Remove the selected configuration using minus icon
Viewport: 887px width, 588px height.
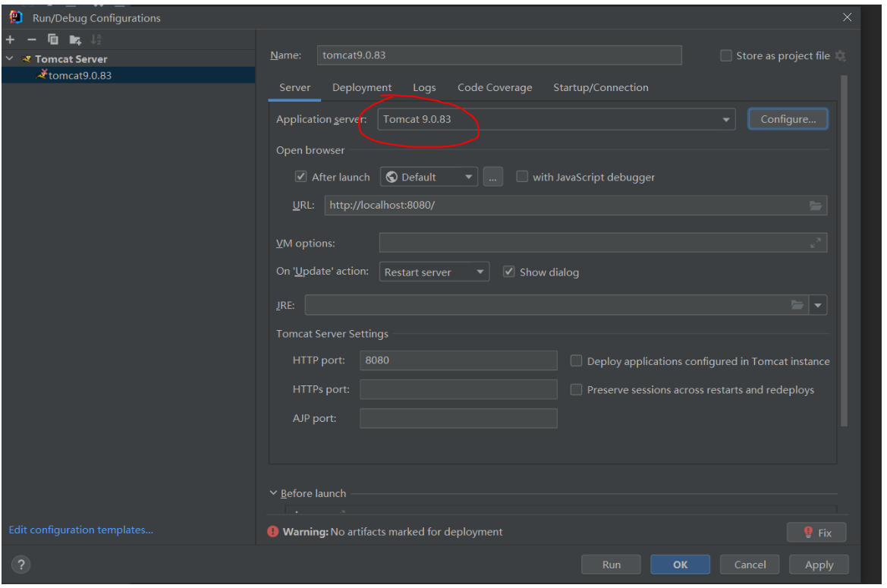point(32,39)
